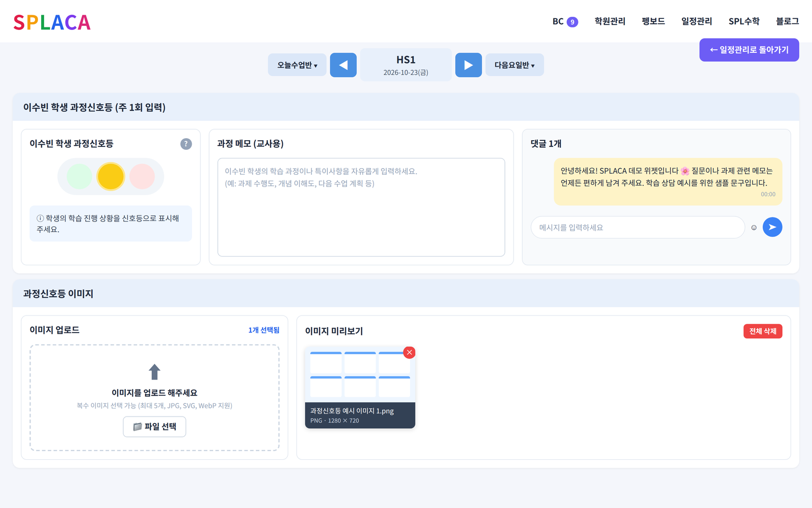Remove the preview image with the red X

pos(409,353)
